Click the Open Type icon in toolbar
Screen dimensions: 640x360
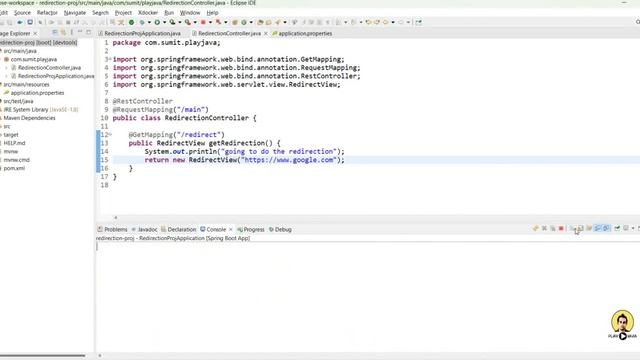pos(260,22)
